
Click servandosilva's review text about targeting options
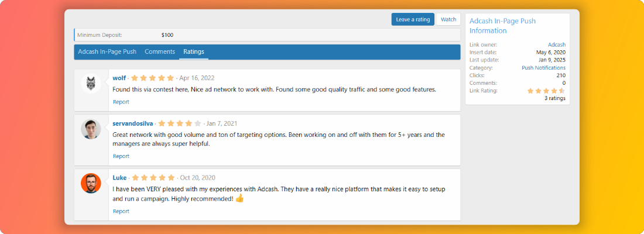(x=279, y=139)
